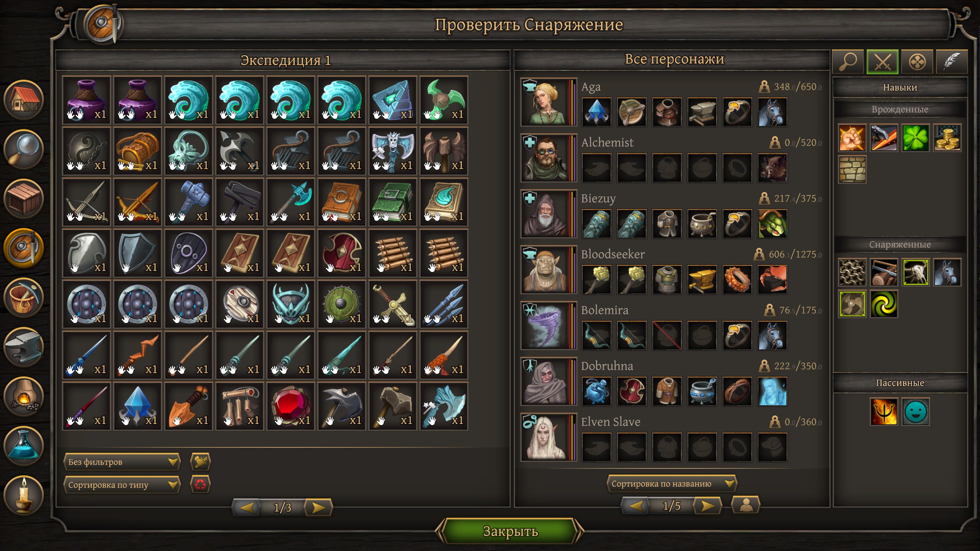The image size is (980, 551).
Task: Select the magnifying glass sidebar icon
Action: (x=24, y=149)
